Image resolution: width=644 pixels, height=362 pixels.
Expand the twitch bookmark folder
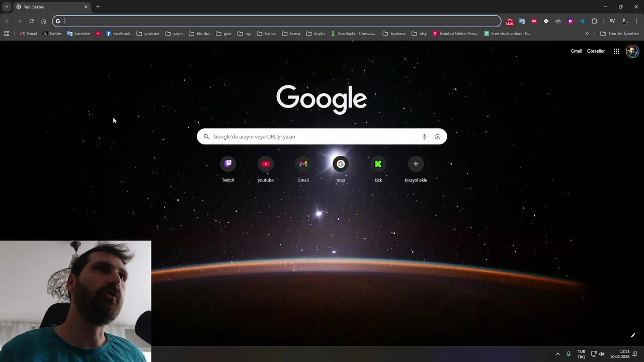(x=267, y=34)
